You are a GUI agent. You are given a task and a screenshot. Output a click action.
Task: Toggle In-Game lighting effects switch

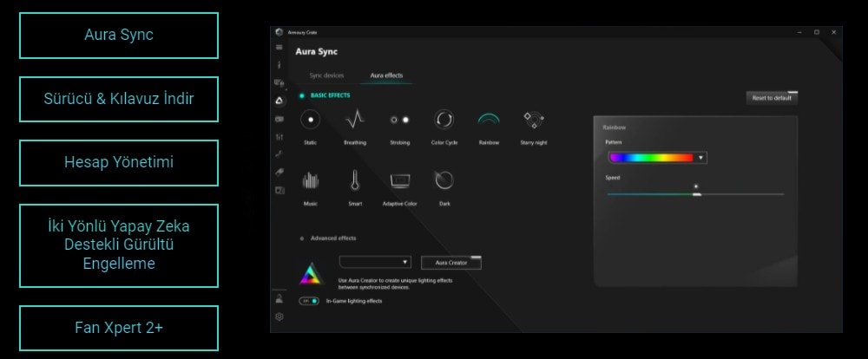[x=309, y=301]
